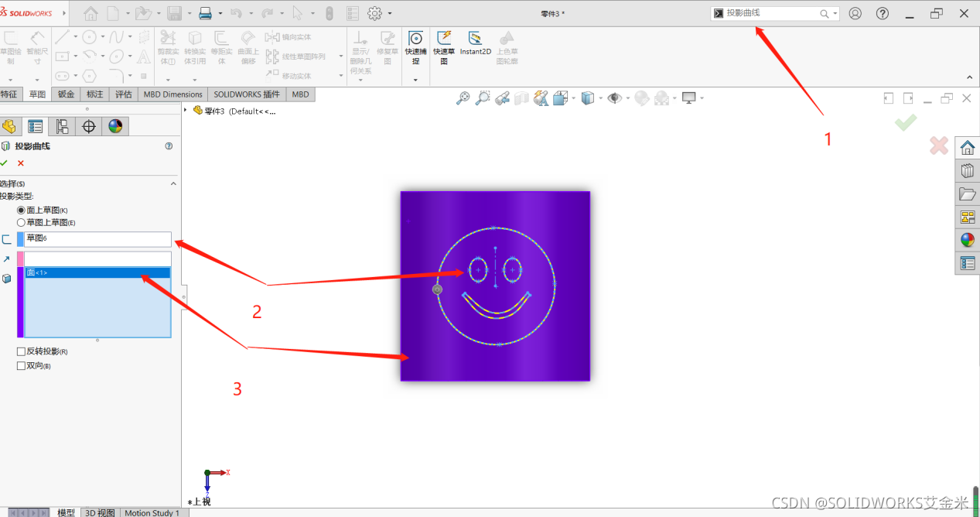Expand dropdown under 快速捕捉 button

(x=415, y=80)
